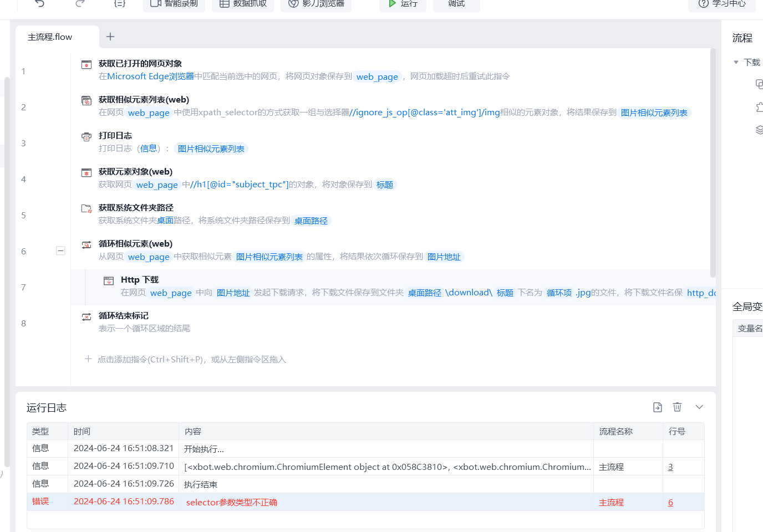Collapse the 运行日志 panel with the chevron
The image size is (763, 532).
pos(699,407)
